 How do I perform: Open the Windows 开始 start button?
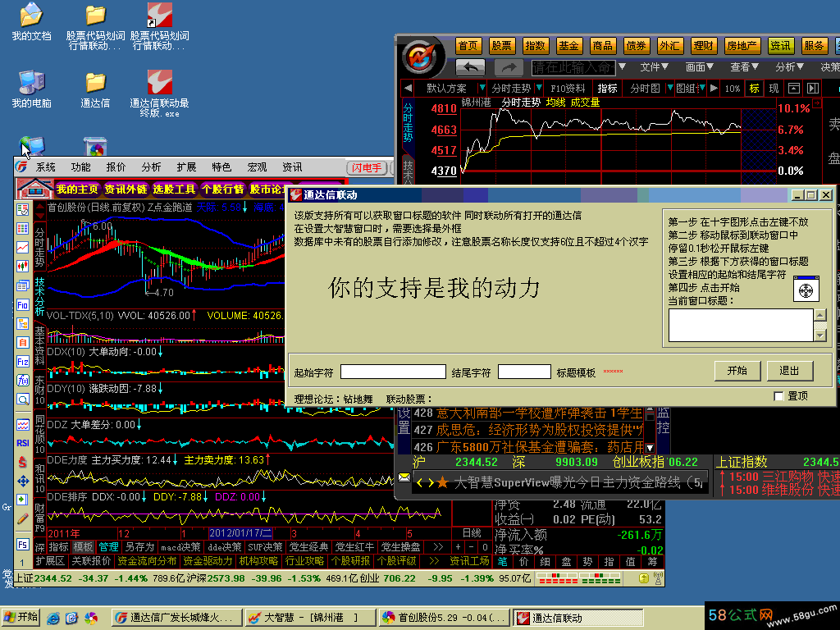(x=21, y=617)
